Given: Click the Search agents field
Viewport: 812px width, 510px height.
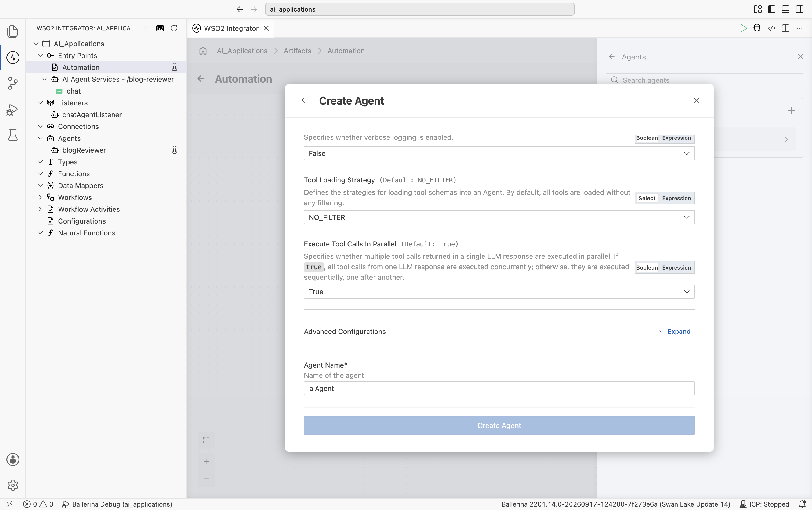Looking at the screenshot, I should [x=705, y=80].
